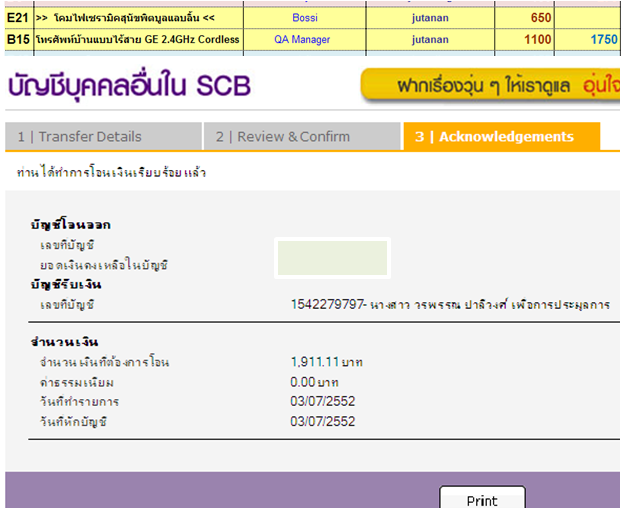
Task: Click the E21 row item description text
Action: point(125,18)
